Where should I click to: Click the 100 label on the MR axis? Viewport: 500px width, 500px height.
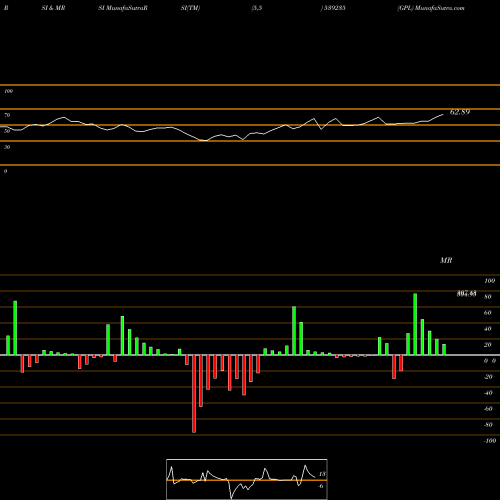tap(489, 281)
